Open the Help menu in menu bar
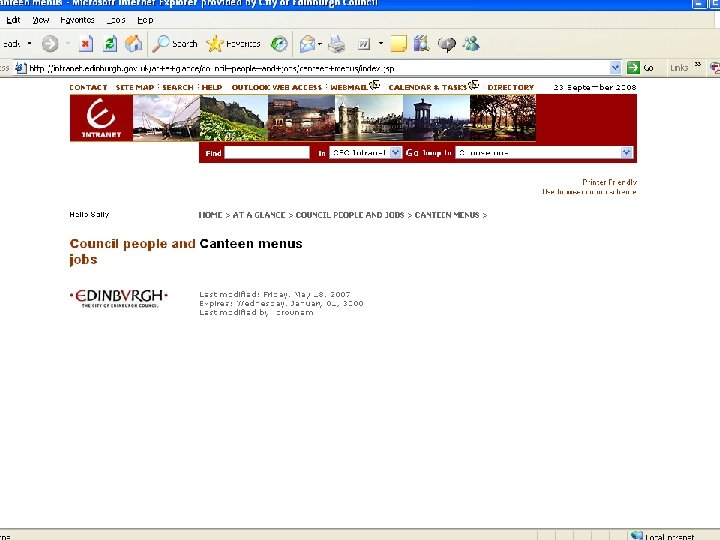The image size is (720, 540). coord(145,20)
